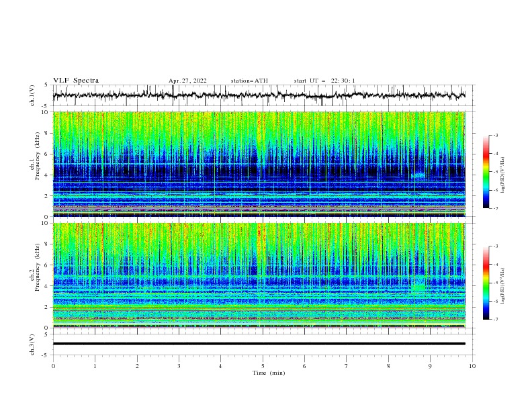Click the upper PSD color scale bar
532x411 pixels.
(x=486, y=172)
